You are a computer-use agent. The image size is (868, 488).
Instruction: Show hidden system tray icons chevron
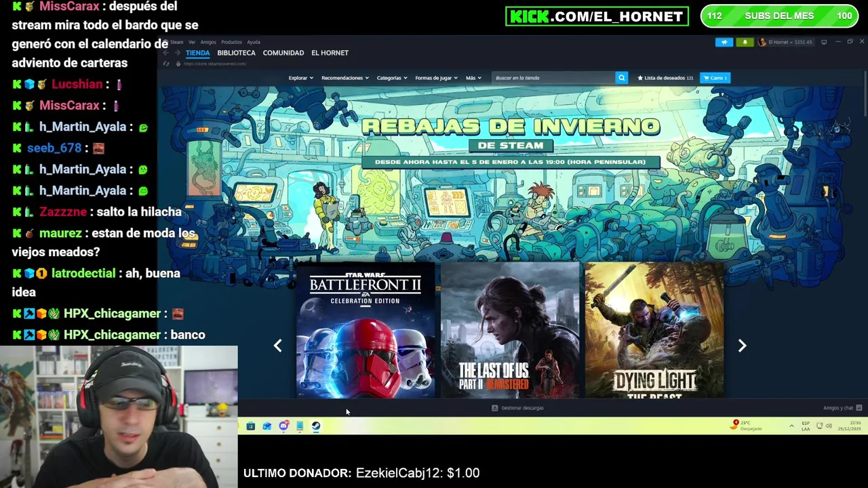coord(791,426)
